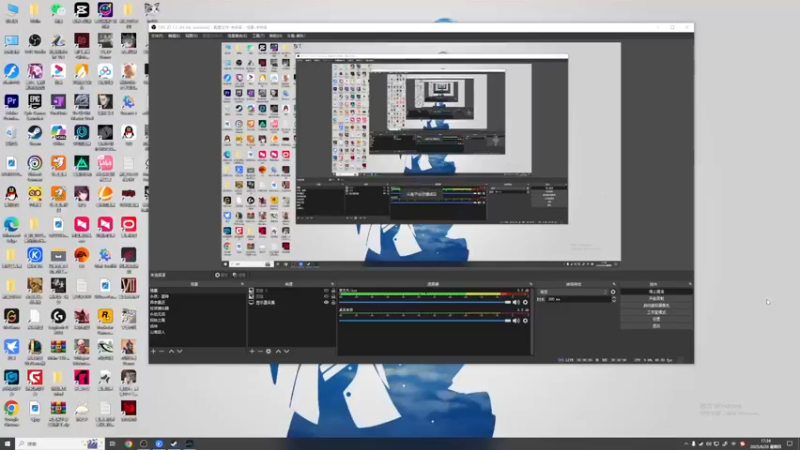Open source properties via the gear icon
The width and height of the screenshot is (800, 450).
pos(268,352)
